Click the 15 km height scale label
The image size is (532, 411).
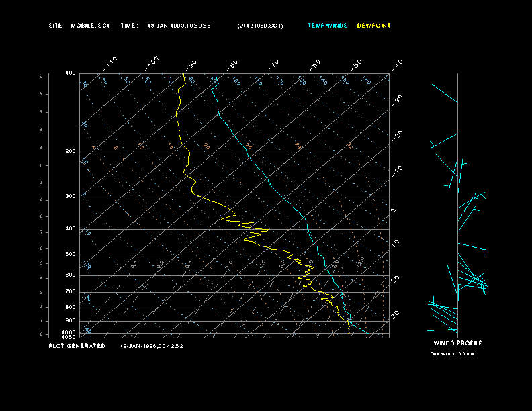tap(40, 94)
